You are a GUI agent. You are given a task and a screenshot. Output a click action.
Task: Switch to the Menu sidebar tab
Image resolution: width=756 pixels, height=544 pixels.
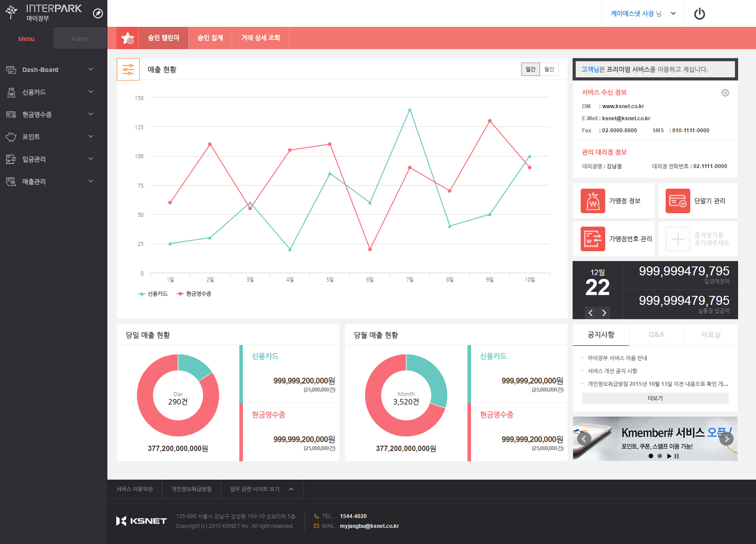pos(26,39)
